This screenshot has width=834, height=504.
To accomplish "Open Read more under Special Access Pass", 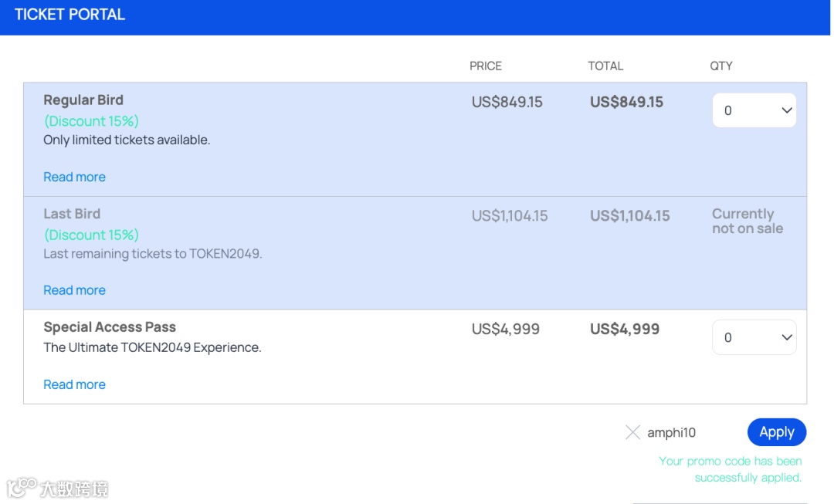I will point(74,384).
